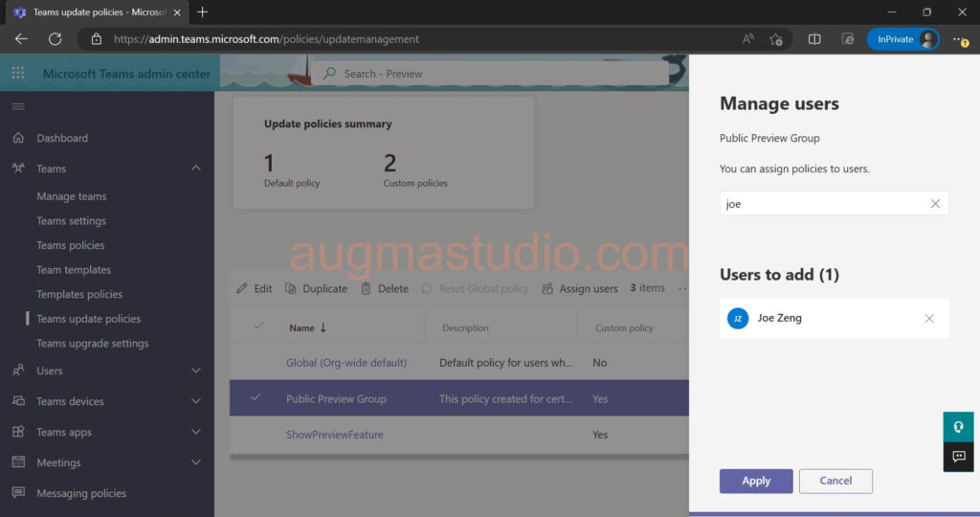
Task: Click the Delete trash toolbar item
Action: [x=385, y=288]
